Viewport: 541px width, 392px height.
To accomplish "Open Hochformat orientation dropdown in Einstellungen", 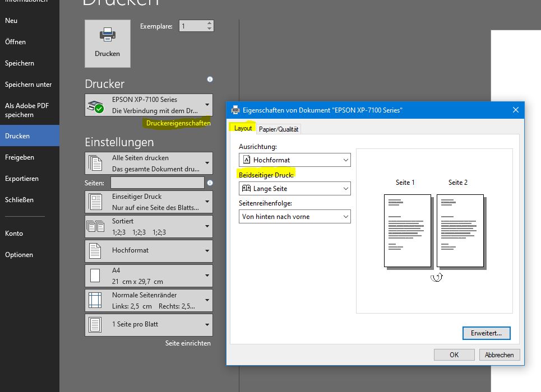I will 149,251.
